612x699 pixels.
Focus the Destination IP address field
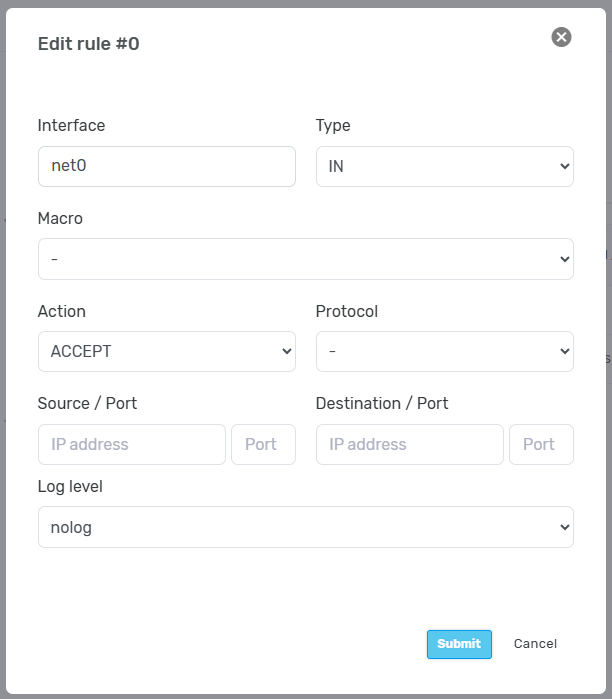409,444
